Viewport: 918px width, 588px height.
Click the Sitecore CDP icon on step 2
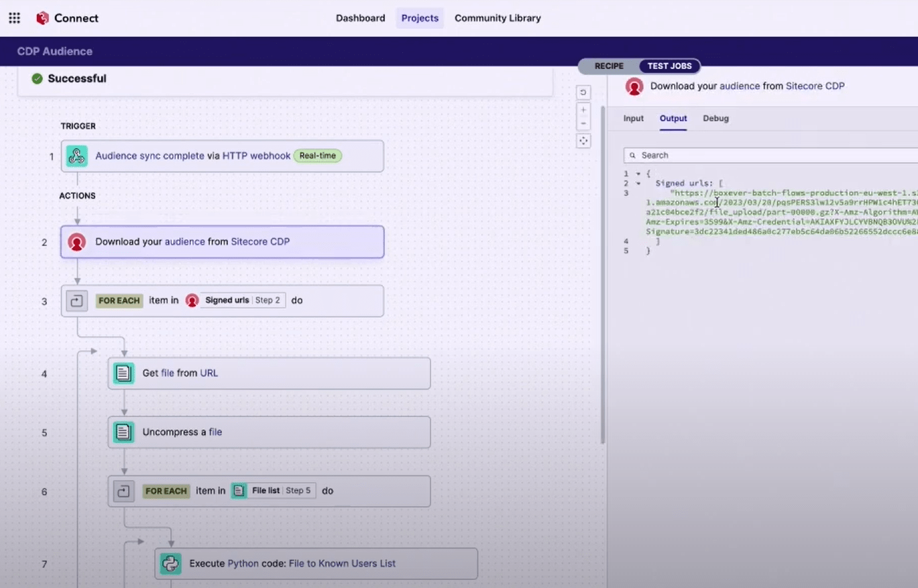(x=77, y=242)
